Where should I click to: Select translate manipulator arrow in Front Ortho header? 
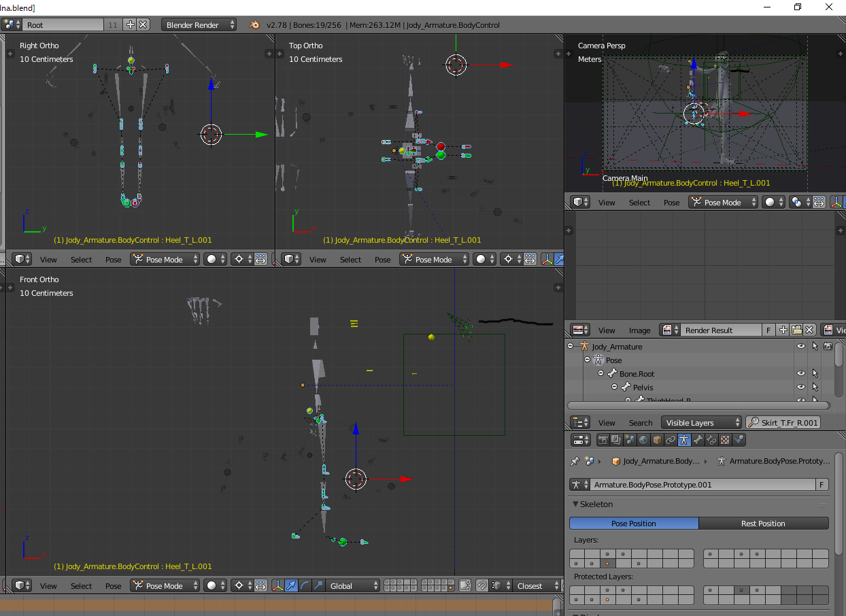click(291, 586)
